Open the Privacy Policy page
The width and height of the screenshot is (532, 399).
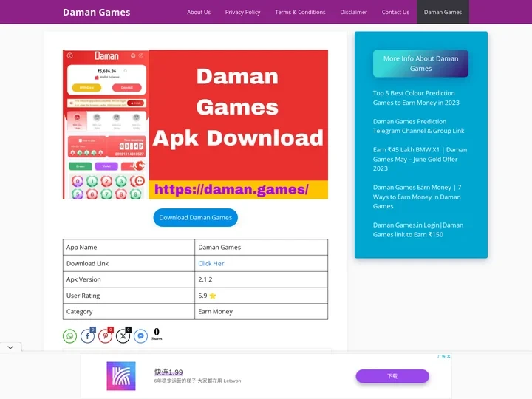coord(242,12)
